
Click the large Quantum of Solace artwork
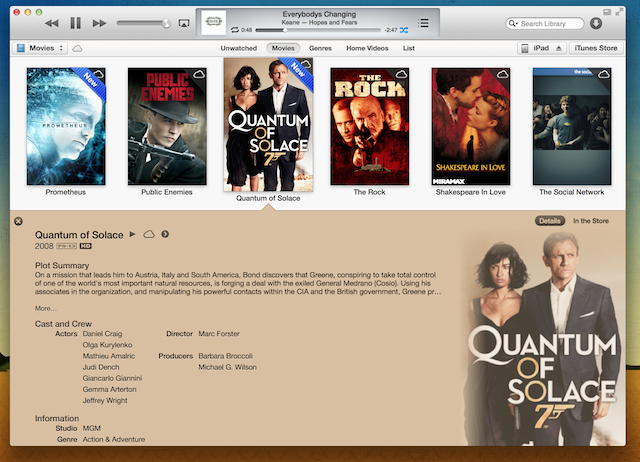click(x=543, y=339)
